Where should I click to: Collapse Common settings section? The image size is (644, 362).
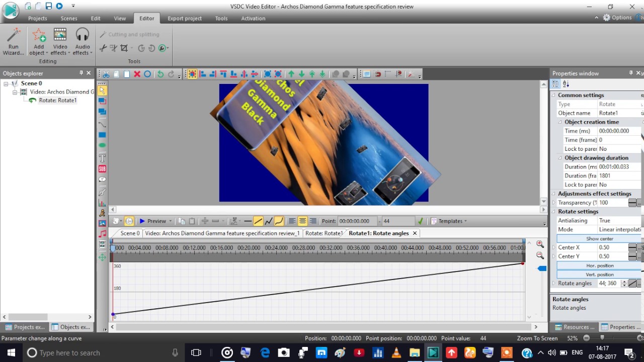point(554,95)
